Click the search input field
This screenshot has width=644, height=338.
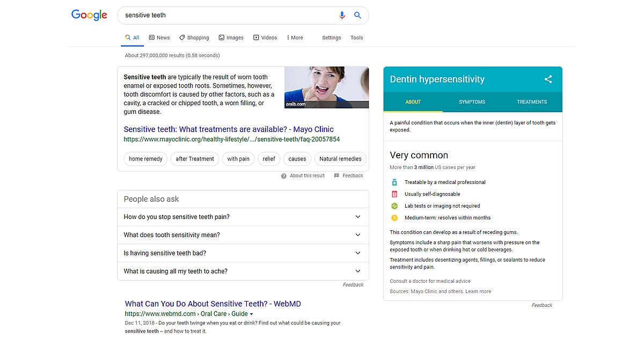(225, 16)
